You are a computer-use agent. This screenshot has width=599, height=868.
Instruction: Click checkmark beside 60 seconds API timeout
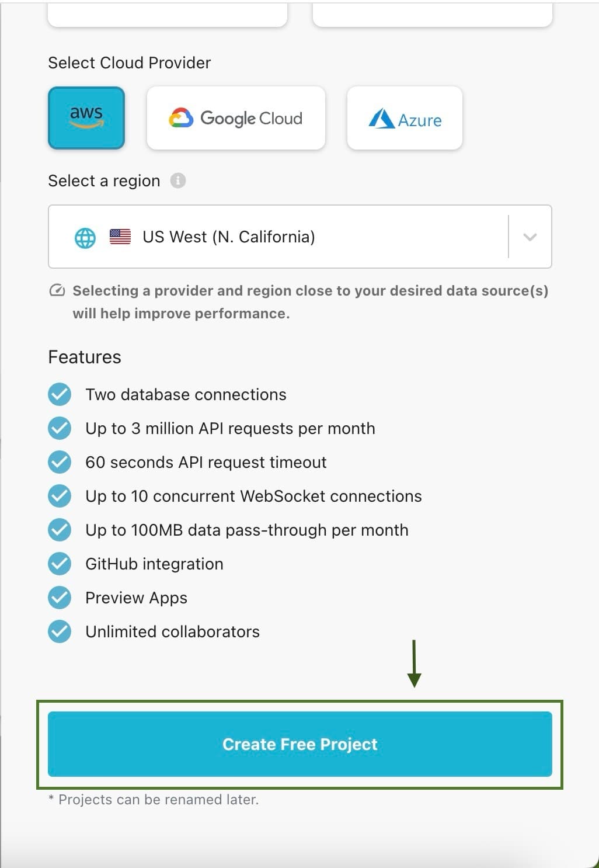60,463
